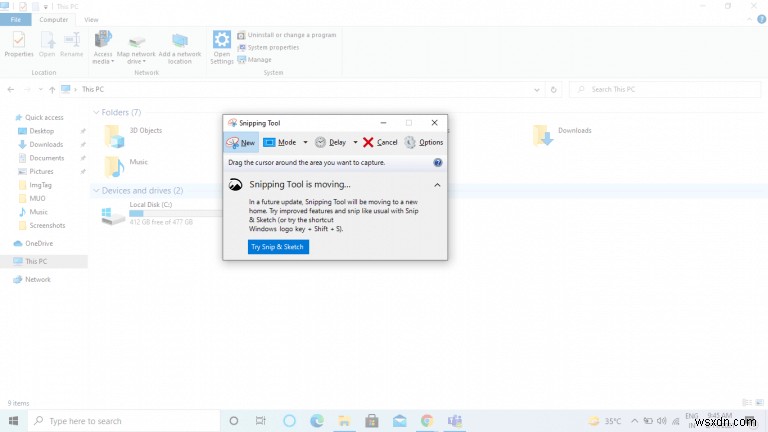Cancel the current snip
Viewport: 768px width, 432px height.
(x=380, y=143)
